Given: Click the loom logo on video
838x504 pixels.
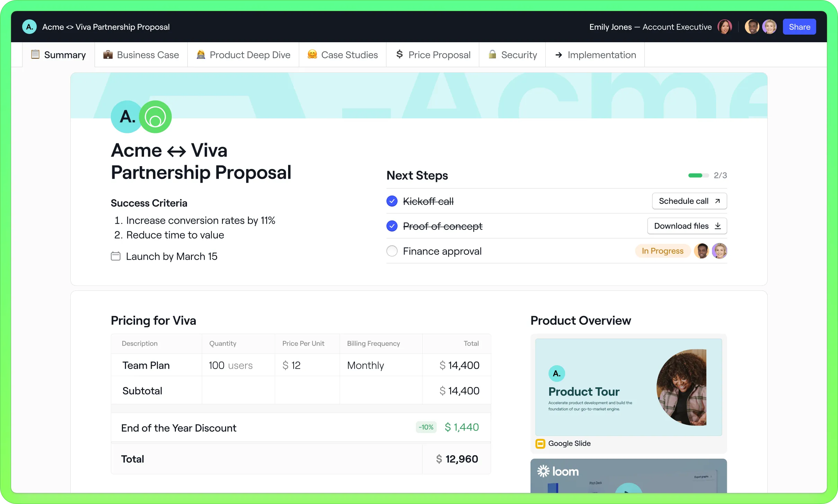Looking at the screenshot, I should [558, 471].
